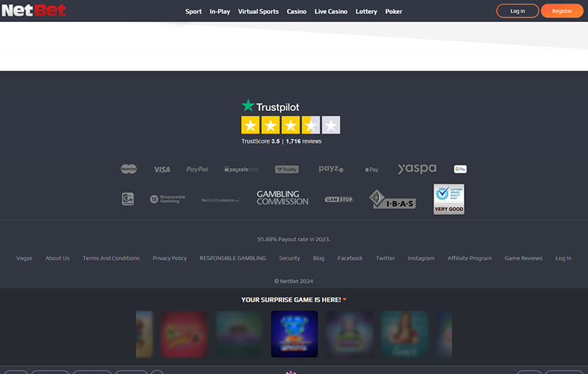The height and width of the screenshot is (374, 588).
Task: Open the Facebook link
Action: pyautogui.click(x=351, y=258)
